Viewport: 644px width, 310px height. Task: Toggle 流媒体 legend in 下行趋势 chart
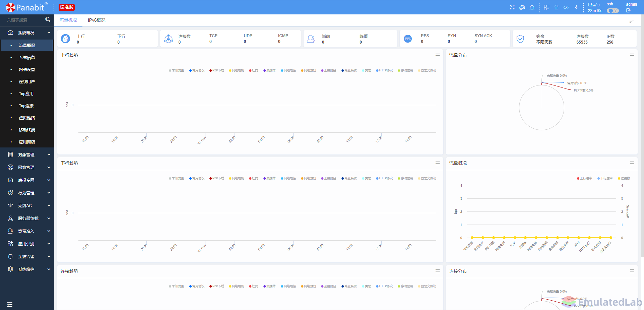coord(269,178)
